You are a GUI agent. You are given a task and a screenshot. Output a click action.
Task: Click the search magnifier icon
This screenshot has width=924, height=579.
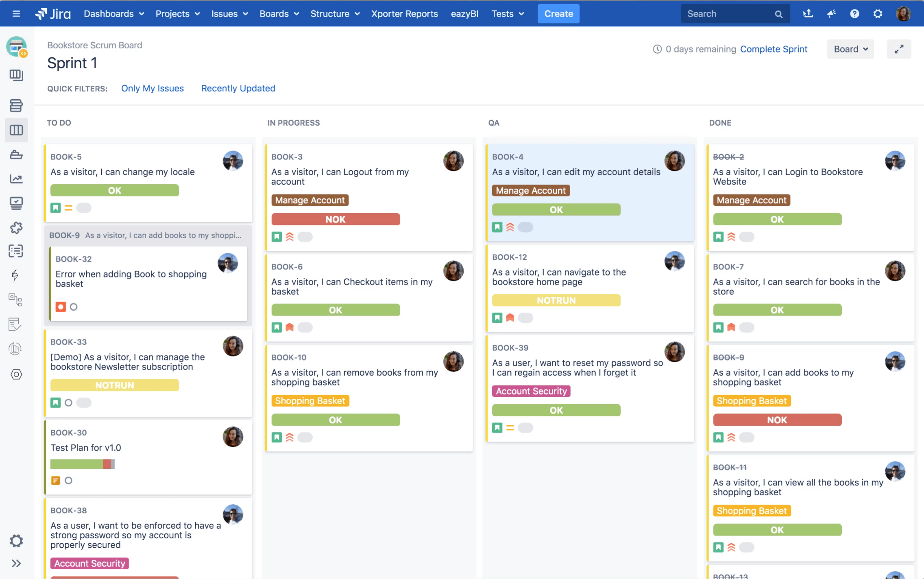[779, 13]
